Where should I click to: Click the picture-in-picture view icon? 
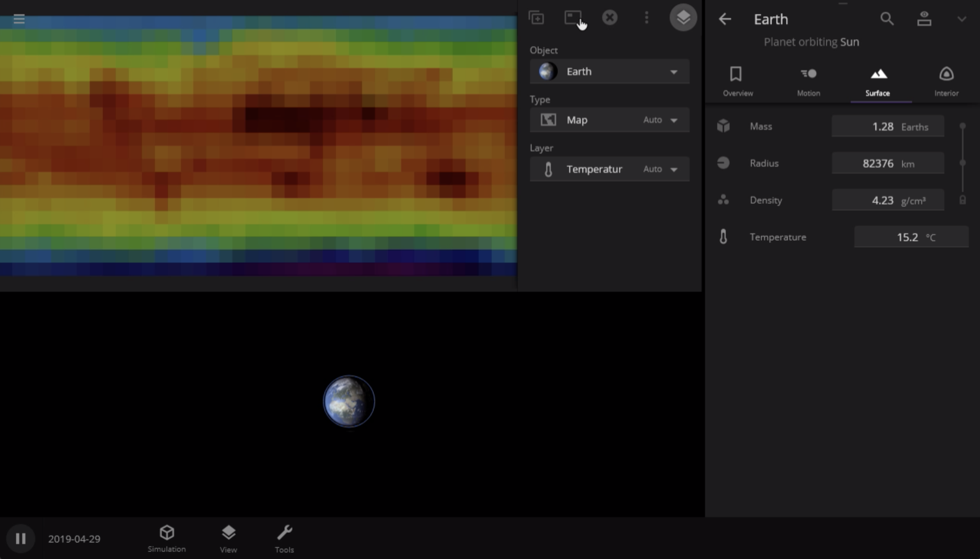click(573, 18)
